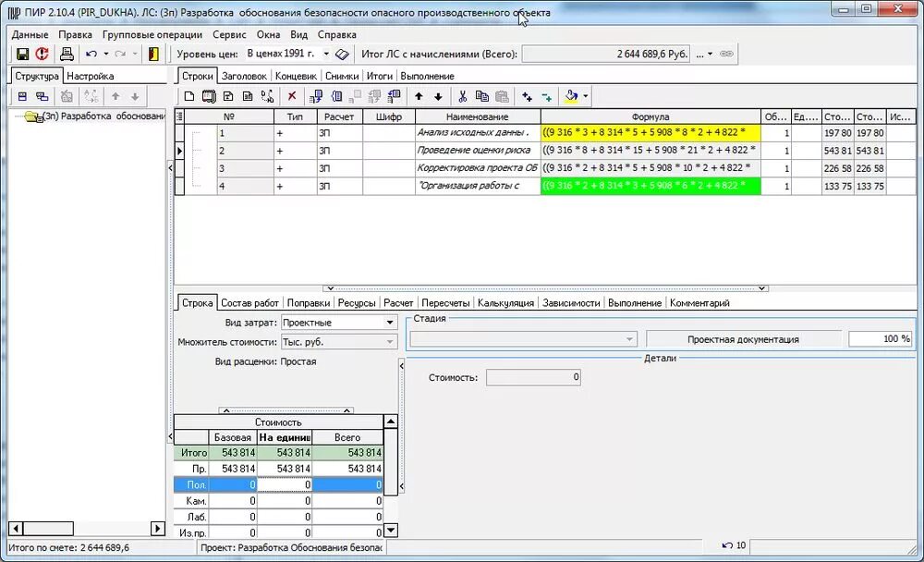Screen dimensions: 924x562
Task: Click the icon with blue arrow into list
Action: pos(316,96)
